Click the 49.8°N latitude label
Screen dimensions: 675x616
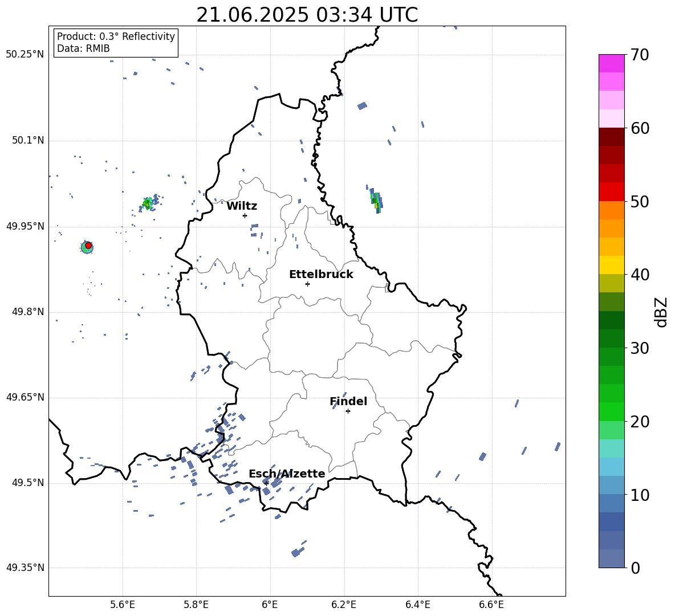tap(27, 312)
